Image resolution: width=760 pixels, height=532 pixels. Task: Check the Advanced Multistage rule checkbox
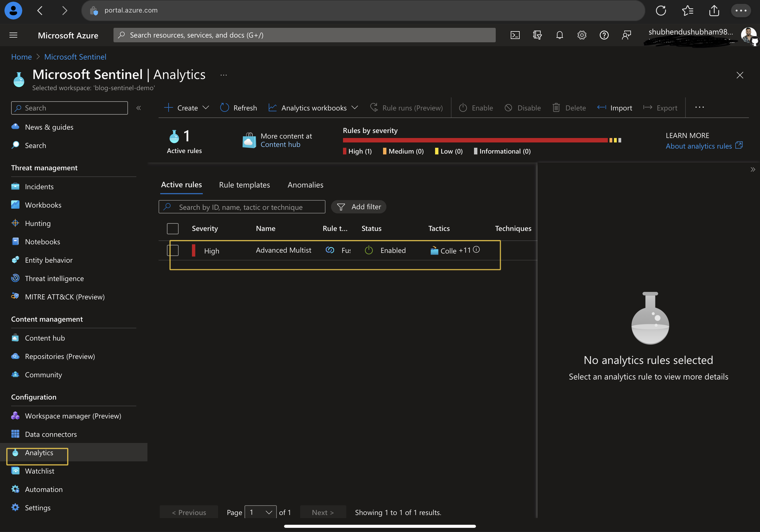tap(172, 250)
